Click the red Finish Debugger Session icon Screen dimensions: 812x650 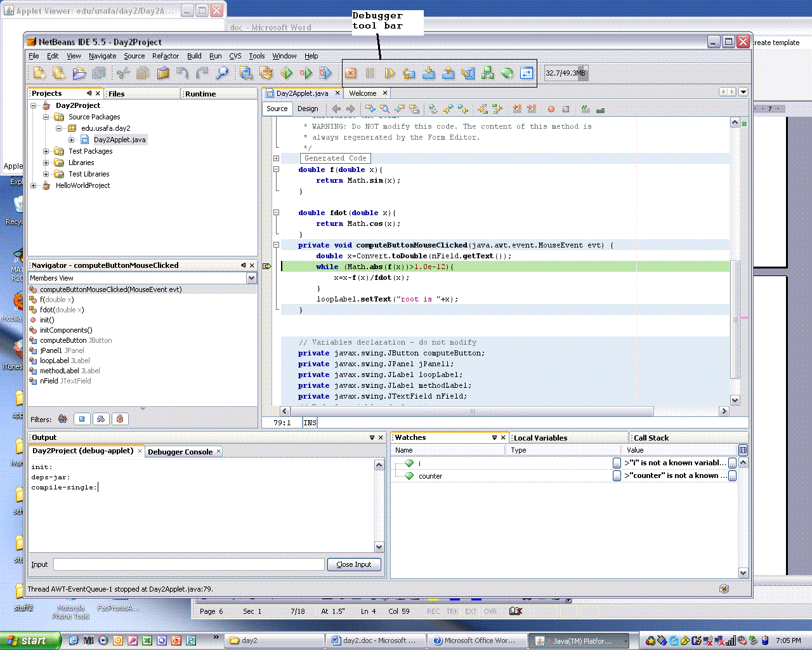click(x=351, y=73)
